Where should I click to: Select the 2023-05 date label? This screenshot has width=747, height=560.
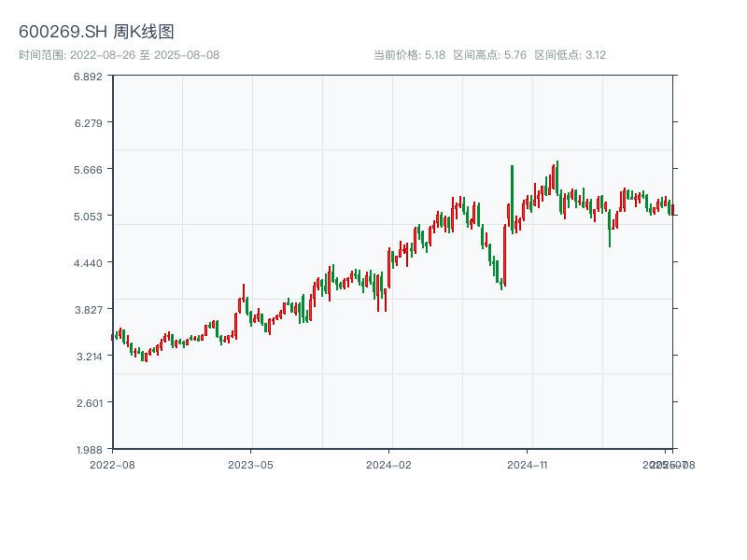point(250,464)
